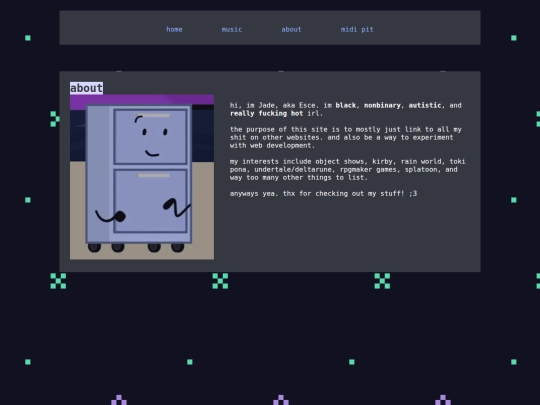Open the home page link
The height and width of the screenshot is (405, 540).
(x=174, y=30)
